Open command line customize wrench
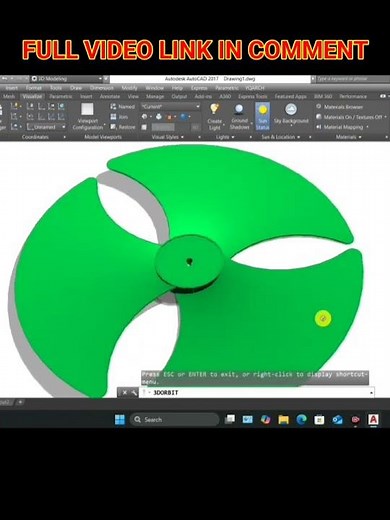The height and width of the screenshot is (520, 390). [x=134, y=393]
